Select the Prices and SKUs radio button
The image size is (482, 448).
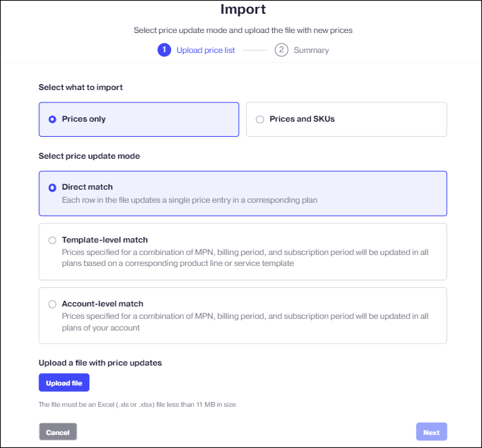click(x=260, y=120)
